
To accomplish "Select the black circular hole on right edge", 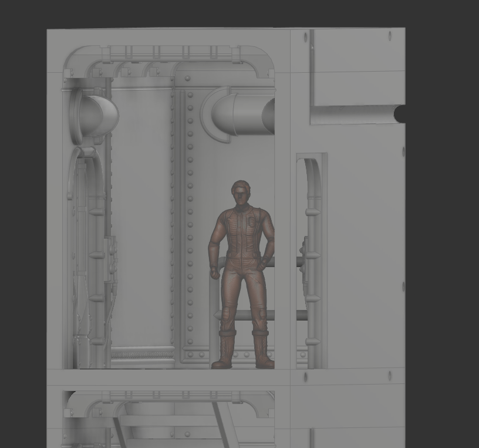I will pyautogui.click(x=400, y=114).
